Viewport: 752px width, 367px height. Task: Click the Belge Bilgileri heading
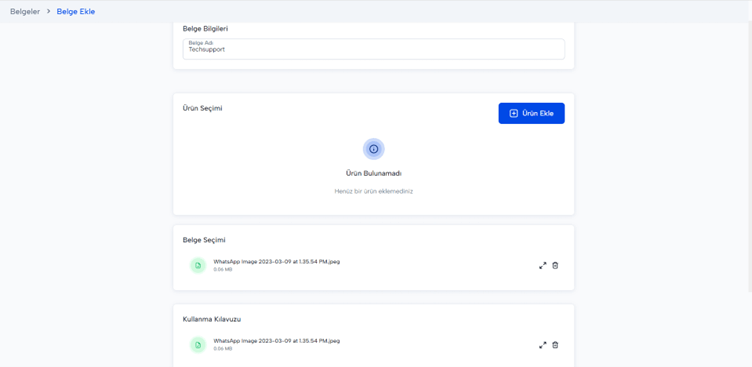click(205, 28)
